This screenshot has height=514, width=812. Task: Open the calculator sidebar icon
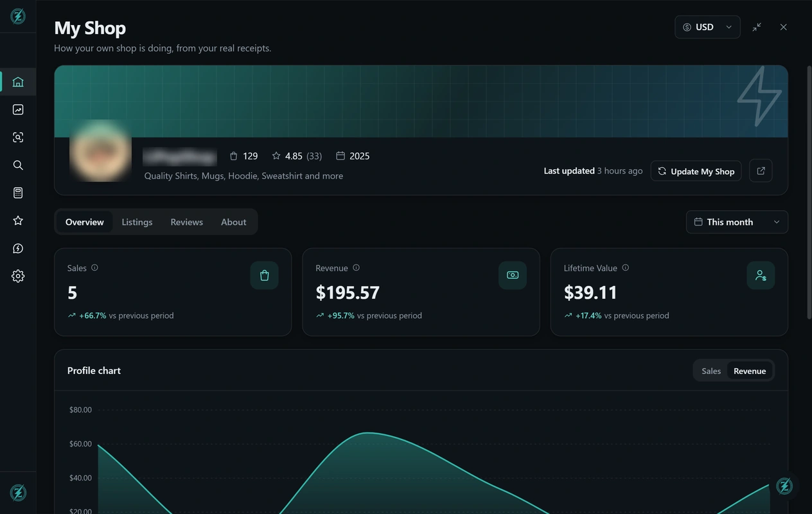(x=18, y=193)
